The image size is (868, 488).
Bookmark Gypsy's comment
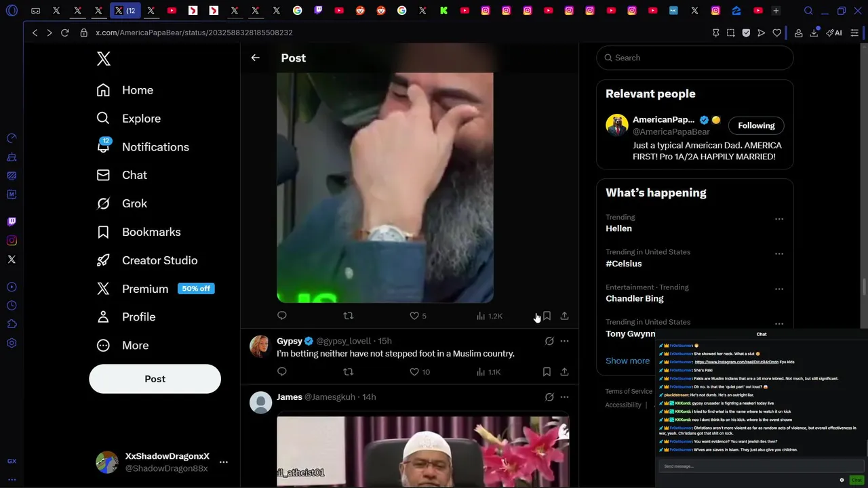coord(547,371)
